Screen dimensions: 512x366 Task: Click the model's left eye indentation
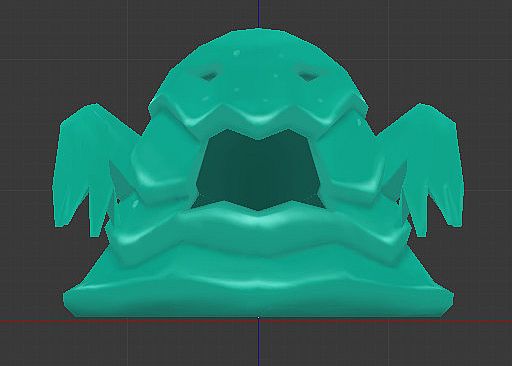209,76
